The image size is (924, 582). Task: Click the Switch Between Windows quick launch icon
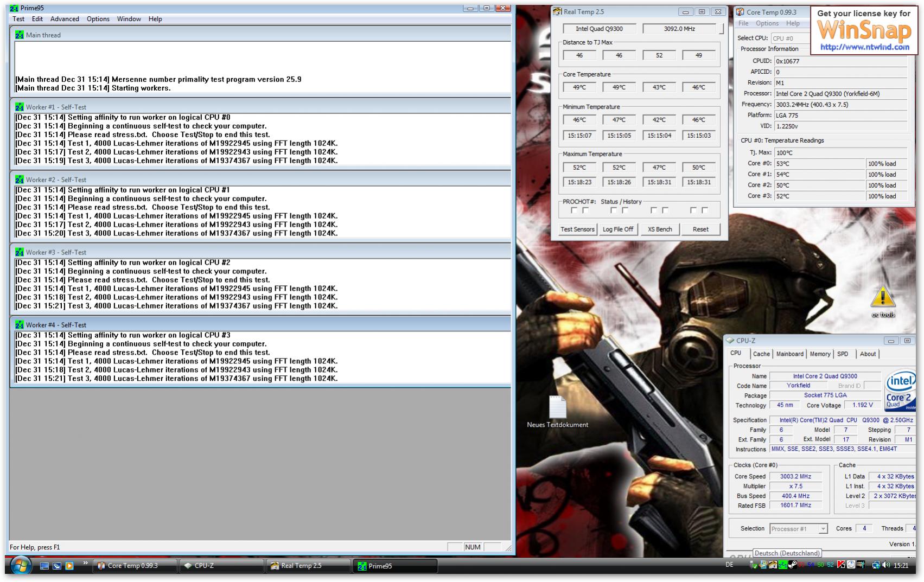click(x=57, y=566)
